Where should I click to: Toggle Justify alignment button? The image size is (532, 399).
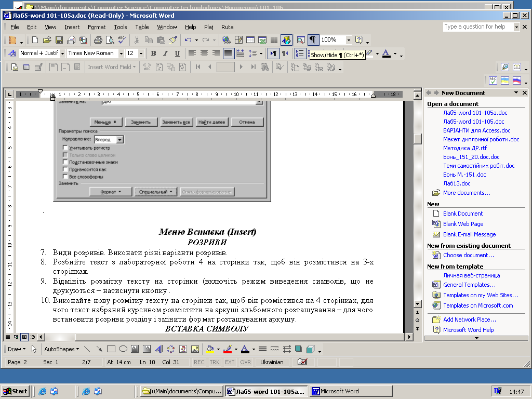pos(228,54)
